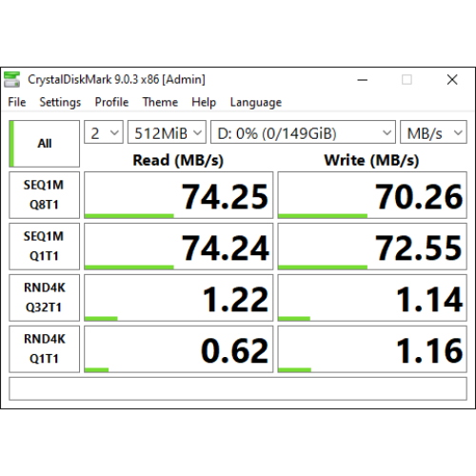Open the Theme menu
This screenshot has width=476, height=476.
point(160,102)
